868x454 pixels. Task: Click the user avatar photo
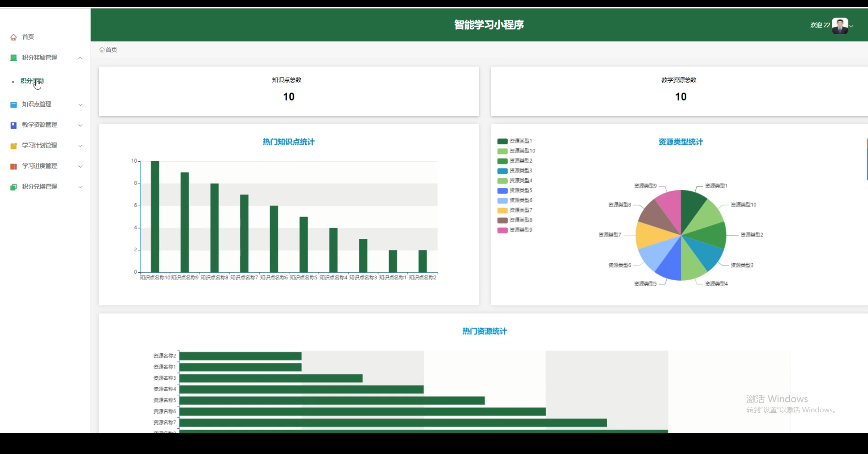coord(840,26)
